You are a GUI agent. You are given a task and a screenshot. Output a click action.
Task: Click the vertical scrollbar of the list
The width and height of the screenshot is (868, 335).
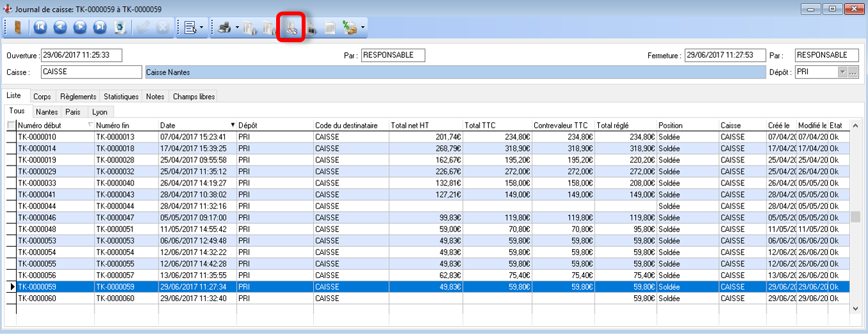(x=855, y=217)
